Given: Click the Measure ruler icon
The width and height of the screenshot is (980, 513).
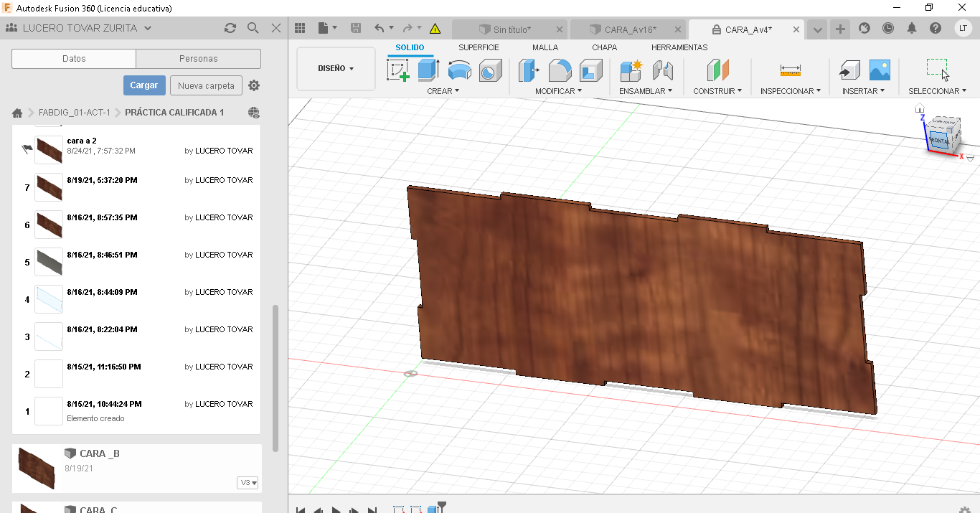Looking at the screenshot, I should pyautogui.click(x=790, y=70).
